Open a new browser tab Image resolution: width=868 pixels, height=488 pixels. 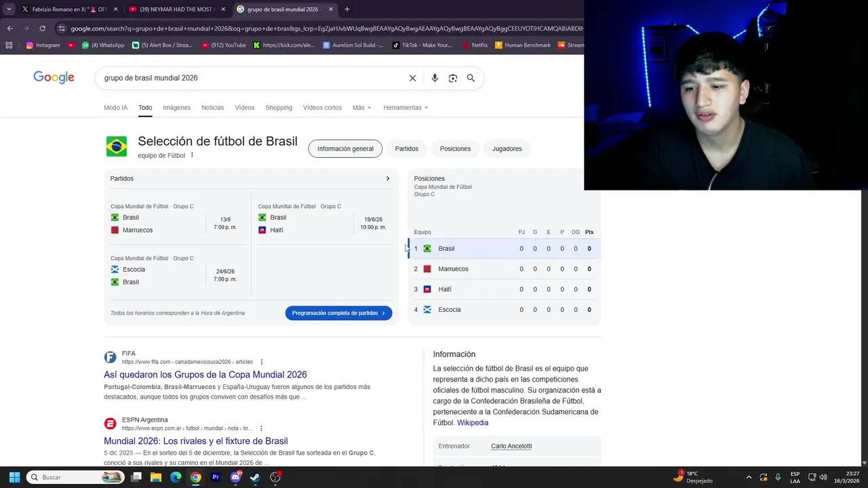pos(347,9)
